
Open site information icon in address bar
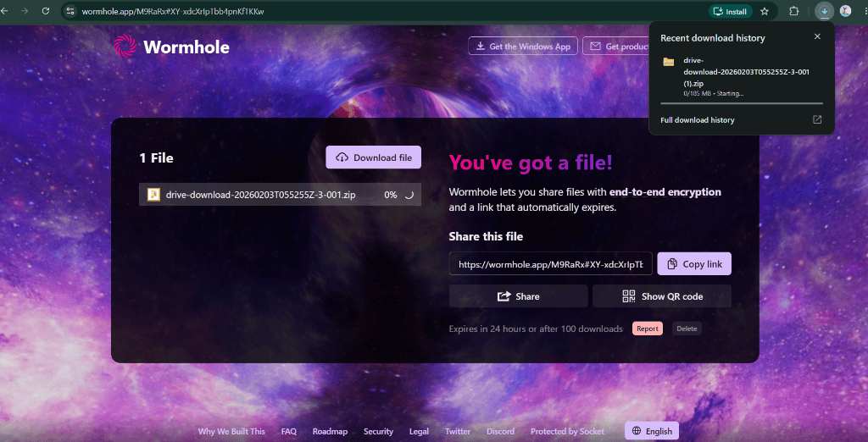tap(70, 11)
